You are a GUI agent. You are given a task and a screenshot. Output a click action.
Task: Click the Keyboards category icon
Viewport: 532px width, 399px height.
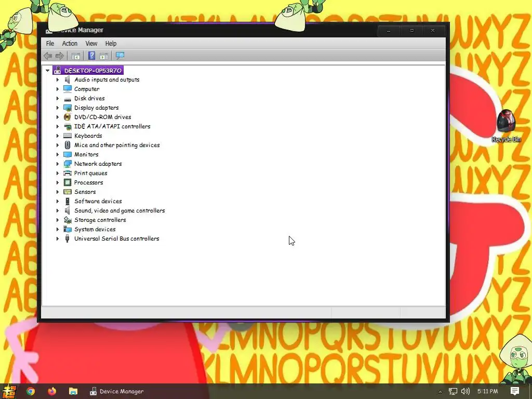tap(68, 136)
